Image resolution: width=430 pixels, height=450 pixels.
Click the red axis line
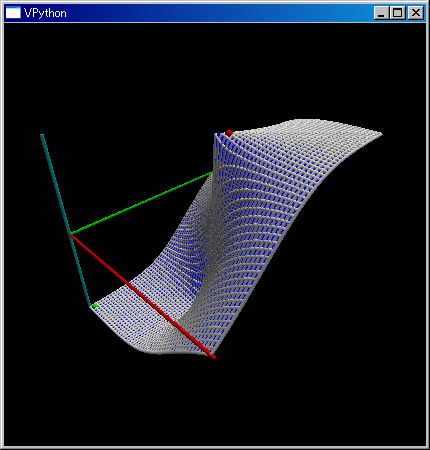point(143,296)
